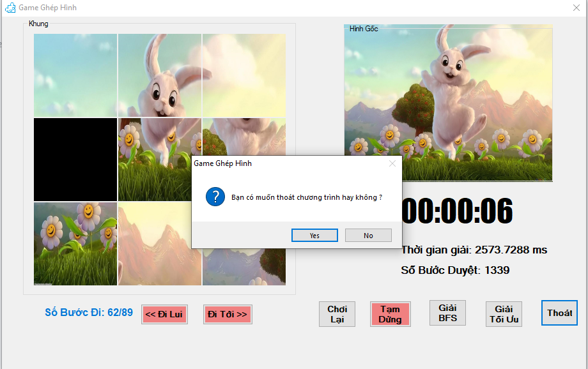The image size is (588, 369).
Task: Select the top-left sky puzzle tile
Action: [75, 75]
